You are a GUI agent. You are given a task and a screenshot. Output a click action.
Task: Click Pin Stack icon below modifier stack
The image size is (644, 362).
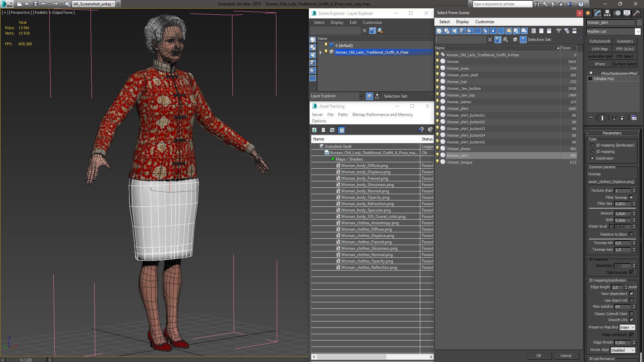pyautogui.click(x=591, y=118)
